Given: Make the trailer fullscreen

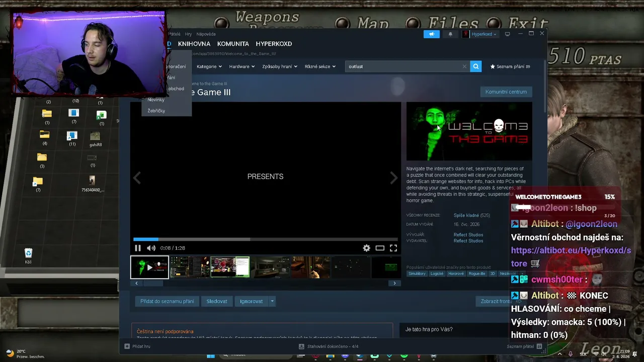Looking at the screenshot, I should 393,248.
